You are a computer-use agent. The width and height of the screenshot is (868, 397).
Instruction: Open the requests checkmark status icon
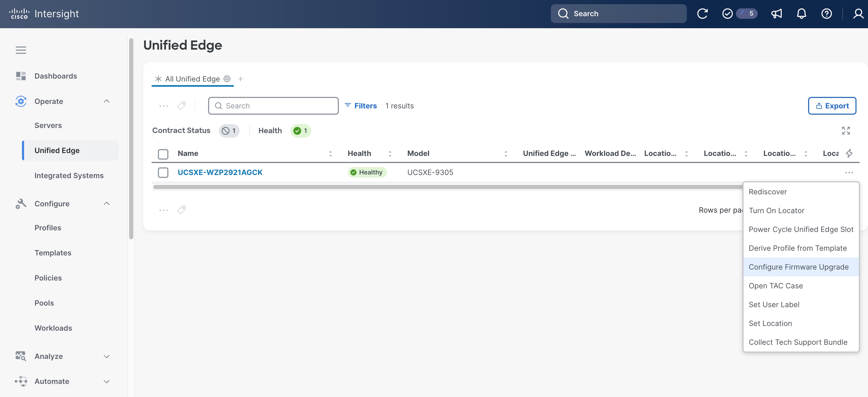pyautogui.click(x=728, y=14)
